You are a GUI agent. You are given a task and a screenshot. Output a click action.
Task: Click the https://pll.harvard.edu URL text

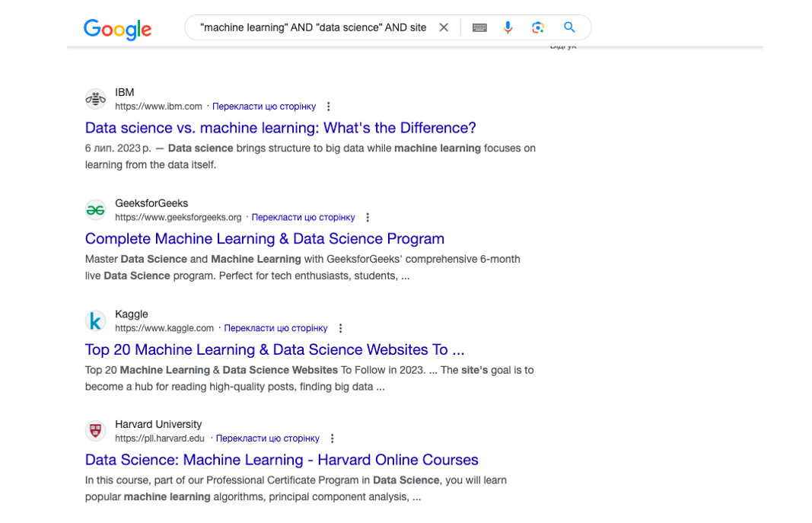pyautogui.click(x=160, y=438)
